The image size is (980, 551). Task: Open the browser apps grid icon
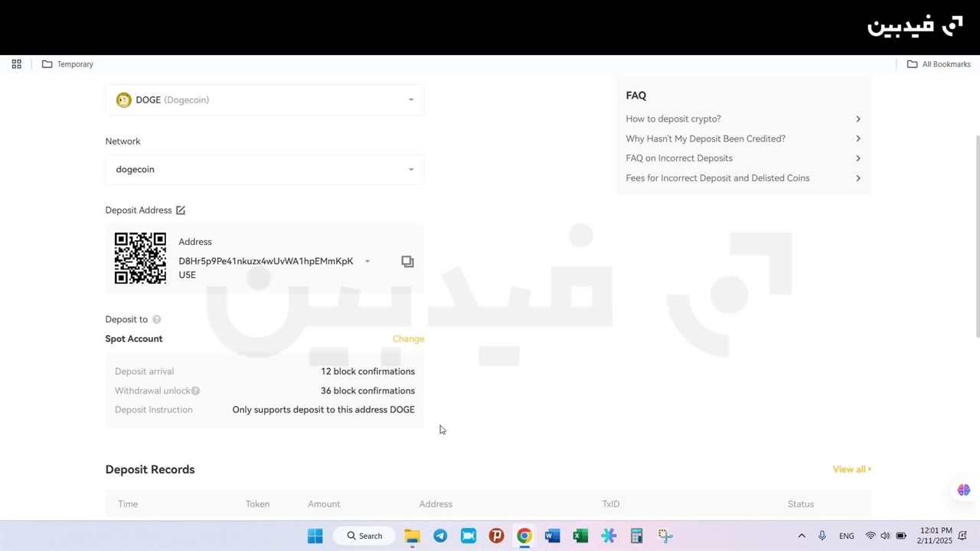[x=16, y=64]
